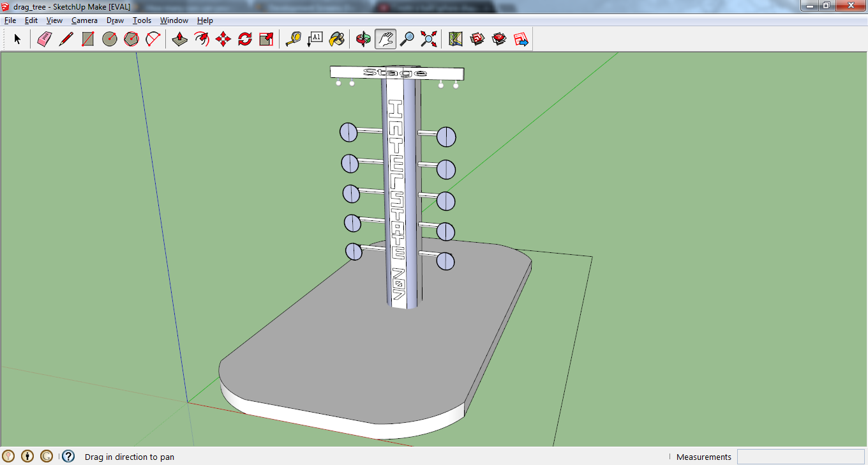868x465 pixels.
Task: Open the geo-location status icon
Action: (x=8, y=456)
